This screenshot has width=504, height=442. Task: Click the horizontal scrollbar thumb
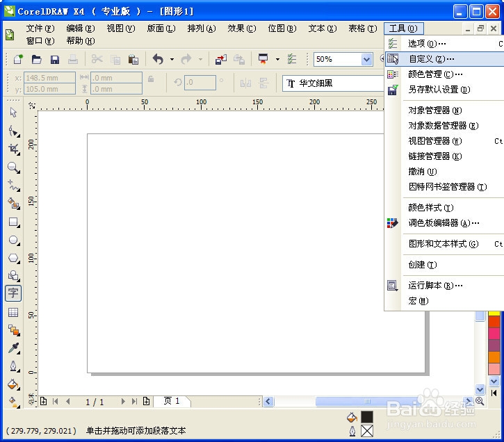pyautogui.click(x=367, y=402)
